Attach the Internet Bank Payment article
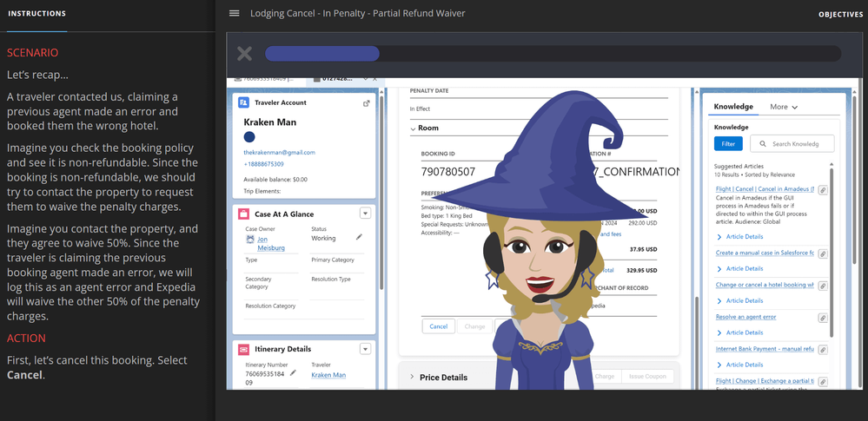Image resolution: width=868 pixels, height=421 pixels. click(x=822, y=350)
